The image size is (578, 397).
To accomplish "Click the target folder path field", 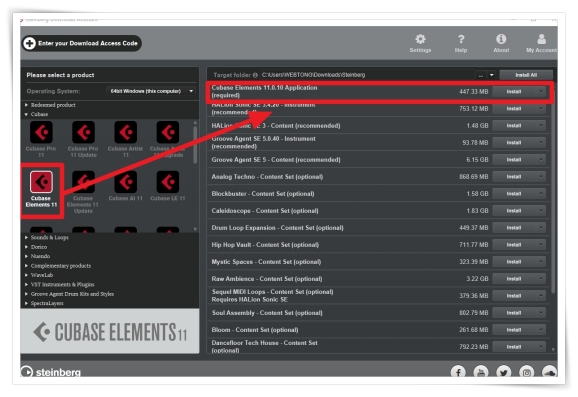I will coord(367,75).
